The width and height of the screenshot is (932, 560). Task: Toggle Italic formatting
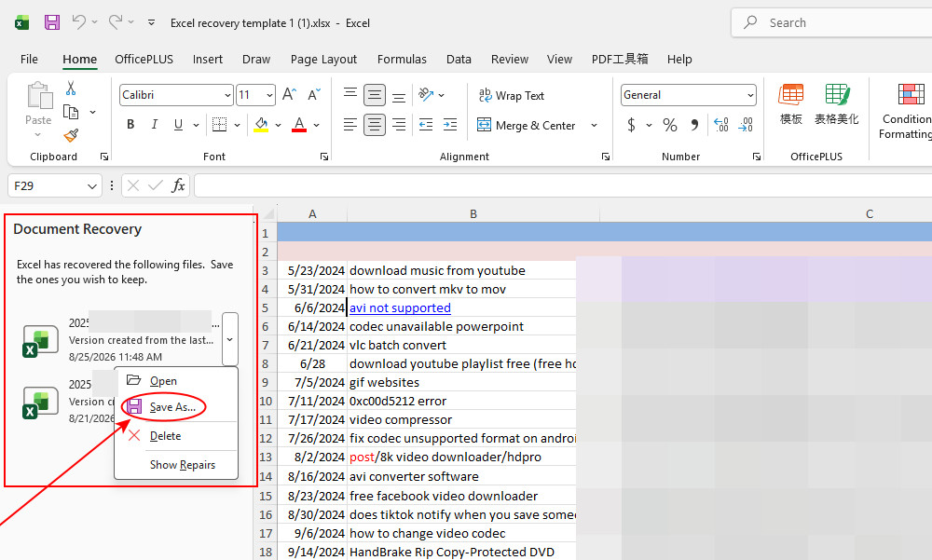(155, 124)
